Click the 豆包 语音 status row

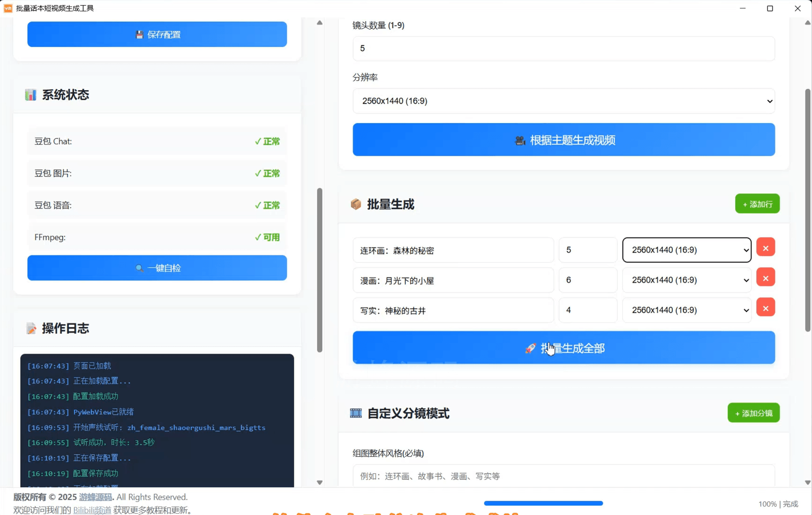tap(157, 206)
